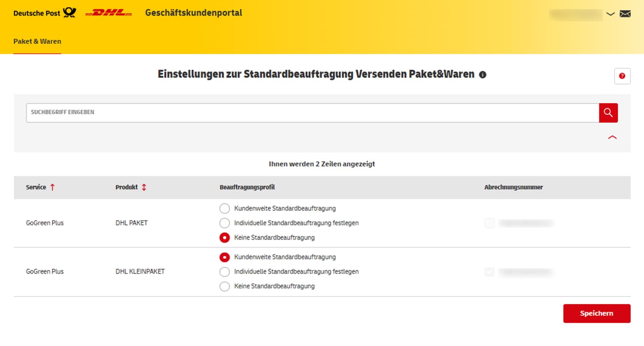Open the red question mark help
This screenshot has width=644, height=346.
(622, 76)
